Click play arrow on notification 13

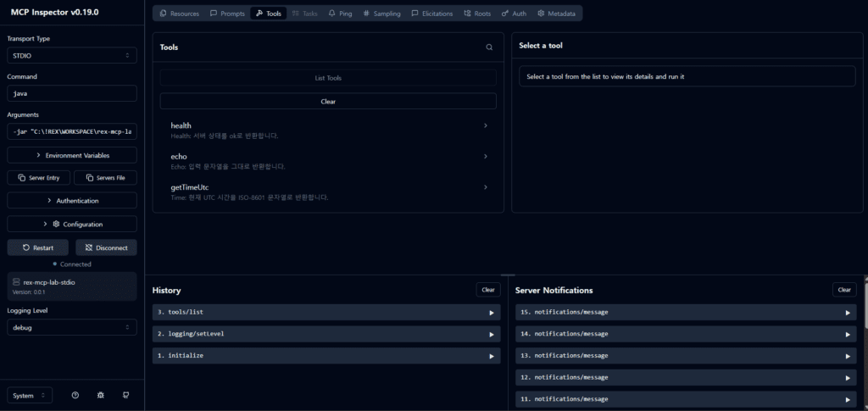coord(848,356)
